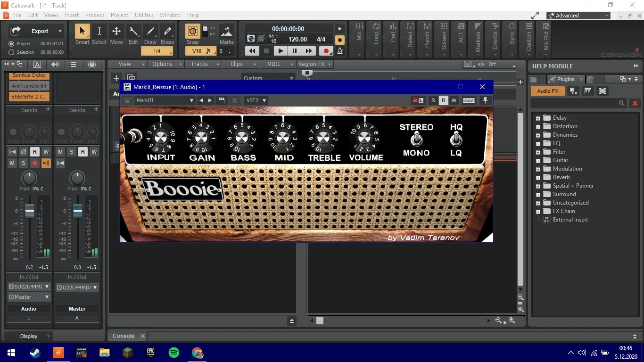Image resolution: width=644 pixels, height=362 pixels.
Task: Open the Process menu
Action: coord(94,15)
